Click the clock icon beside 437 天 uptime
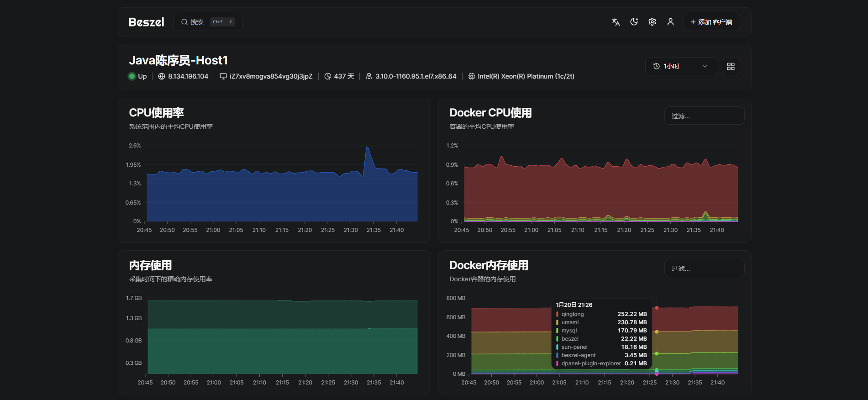 click(x=328, y=76)
